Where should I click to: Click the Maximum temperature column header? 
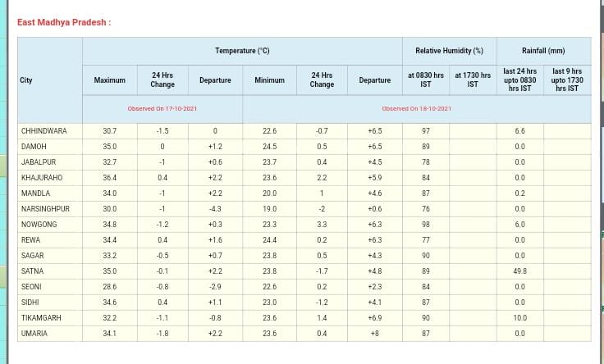(x=109, y=80)
